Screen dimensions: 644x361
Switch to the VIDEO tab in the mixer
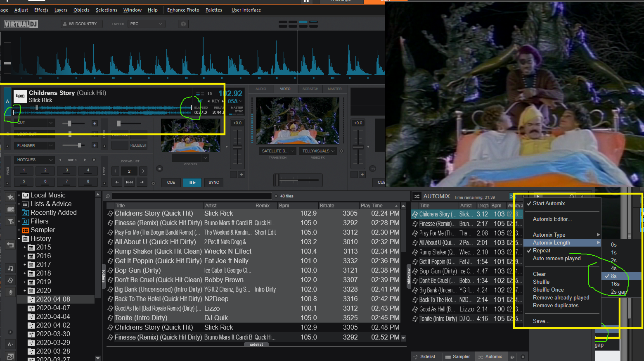point(285,89)
